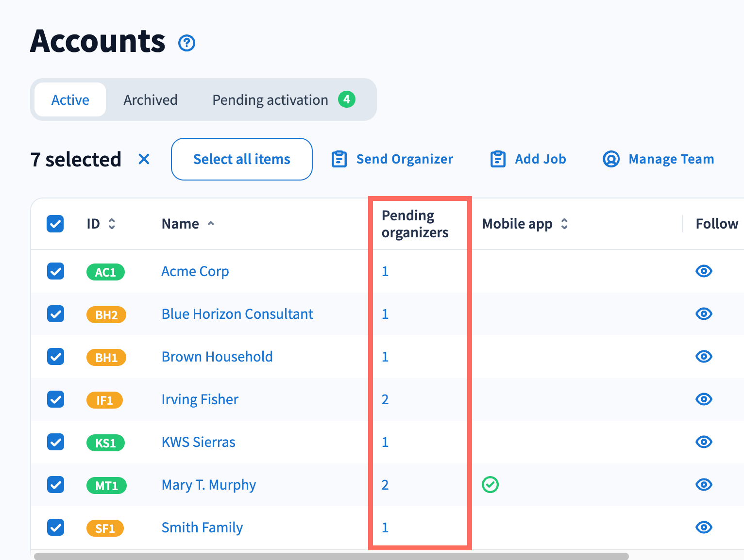
Task: Uncheck the KWS Sierras row checkbox
Action: 55,442
